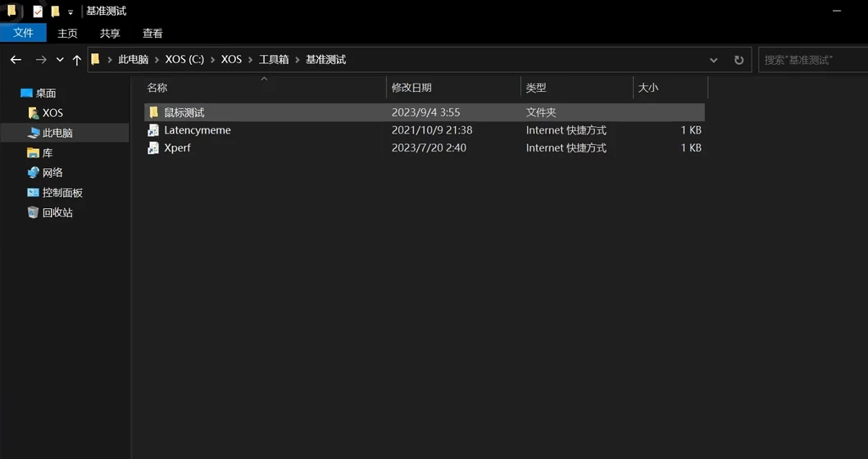Image resolution: width=868 pixels, height=459 pixels.
Task: Select the Latencymeme shortcut icon
Action: 153,130
